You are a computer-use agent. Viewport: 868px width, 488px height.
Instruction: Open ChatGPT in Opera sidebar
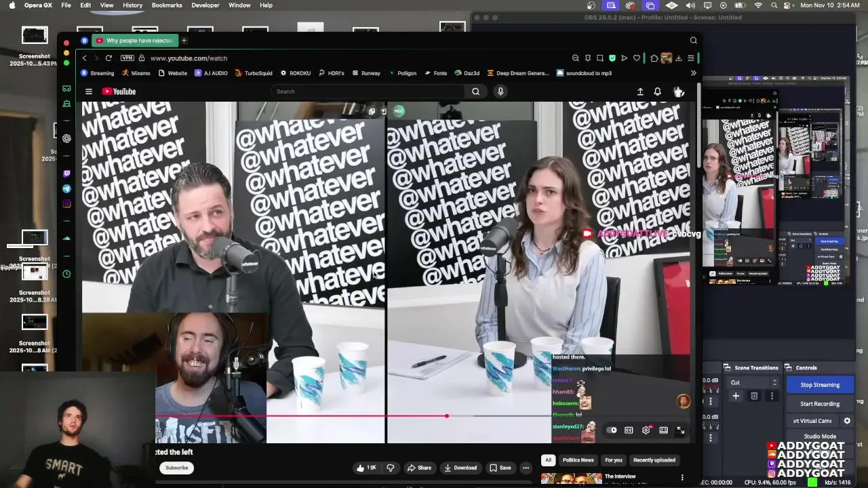point(66,138)
